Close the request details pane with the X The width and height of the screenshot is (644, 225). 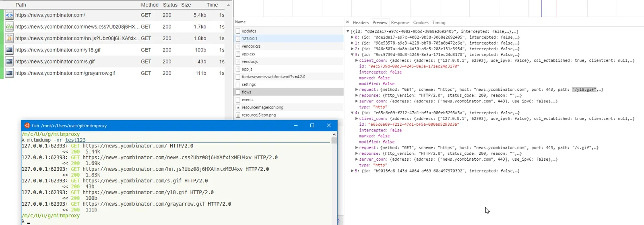pos(347,22)
